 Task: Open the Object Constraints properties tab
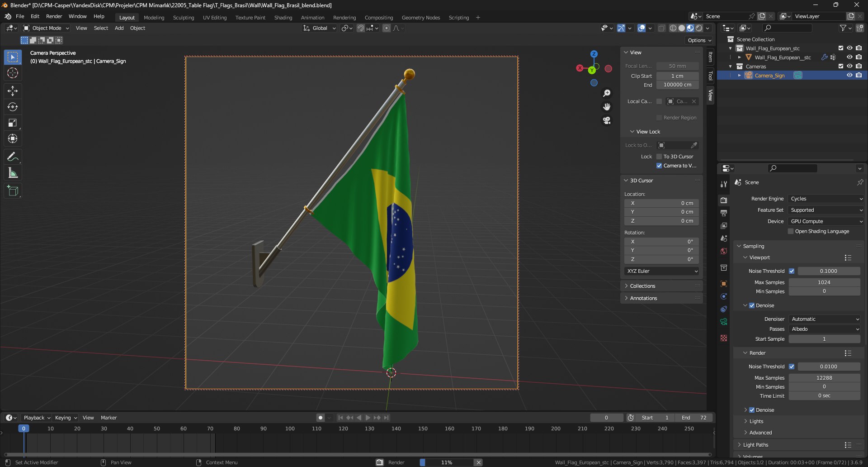click(x=724, y=309)
